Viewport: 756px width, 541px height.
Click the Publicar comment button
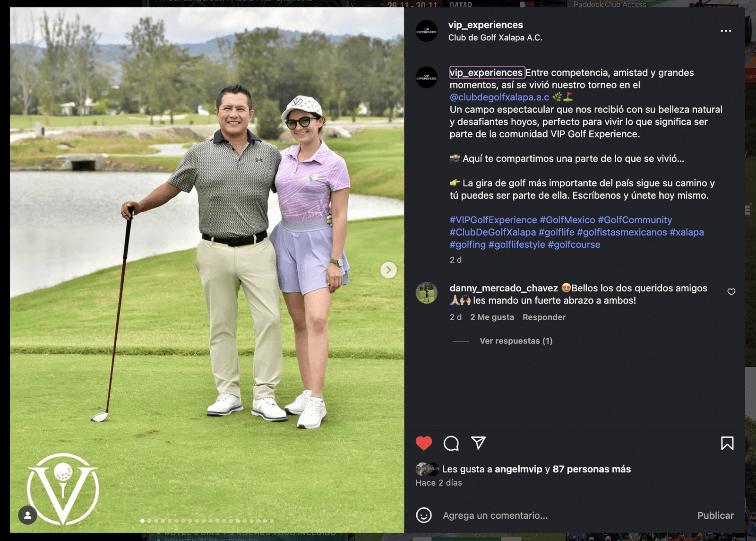(715, 515)
